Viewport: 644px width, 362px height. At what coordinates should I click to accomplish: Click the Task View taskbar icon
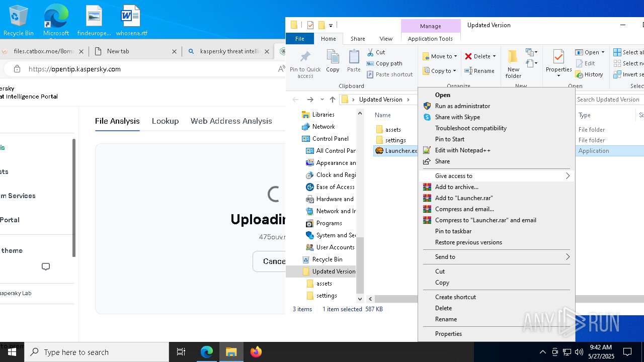pyautogui.click(x=181, y=352)
